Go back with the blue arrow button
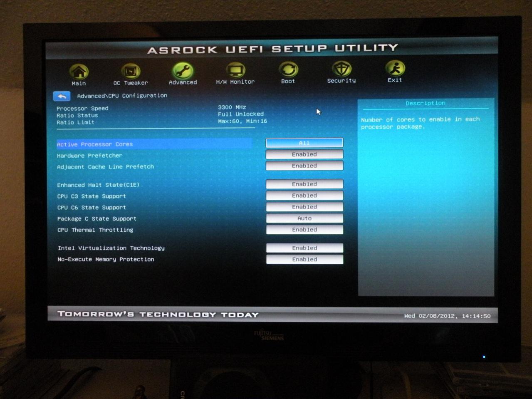Viewport: 532px width, 399px height. [62, 96]
